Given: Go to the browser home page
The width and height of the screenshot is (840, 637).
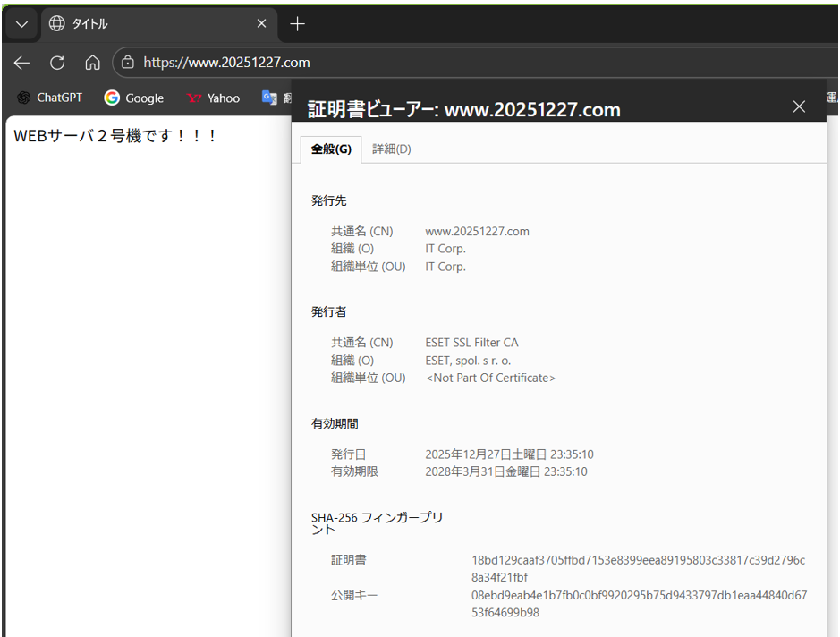Looking at the screenshot, I should [92, 63].
